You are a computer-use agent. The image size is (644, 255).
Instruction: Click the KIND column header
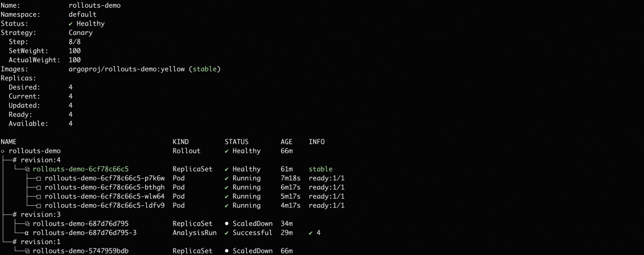(180, 142)
